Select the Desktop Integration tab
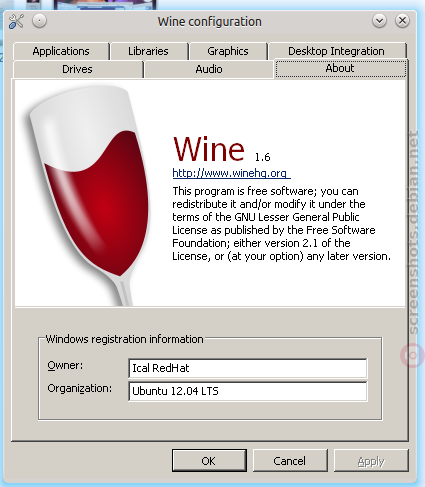 pyautogui.click(x=337, y=51)
